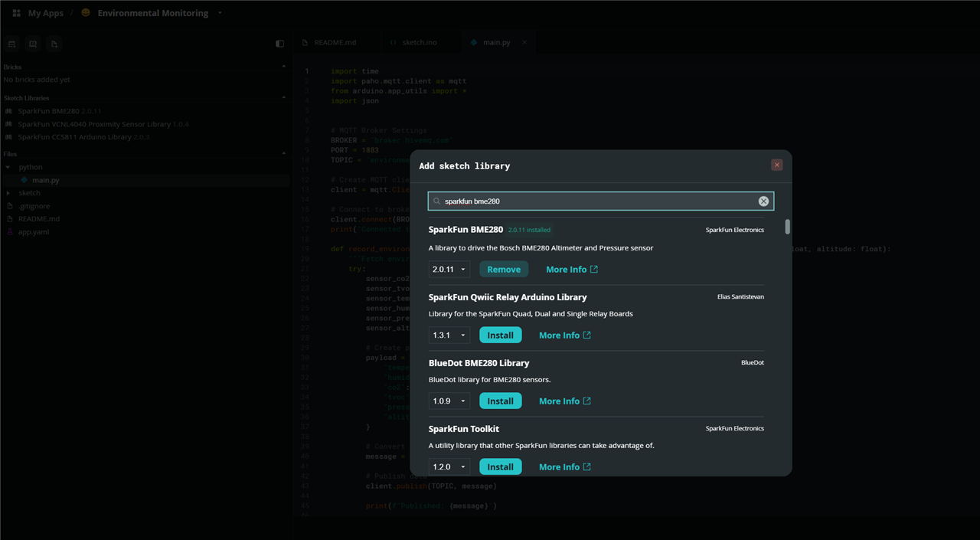Collapse the Sketch Libraries section
Screen dimensions: 980x540
pos(284,98)
